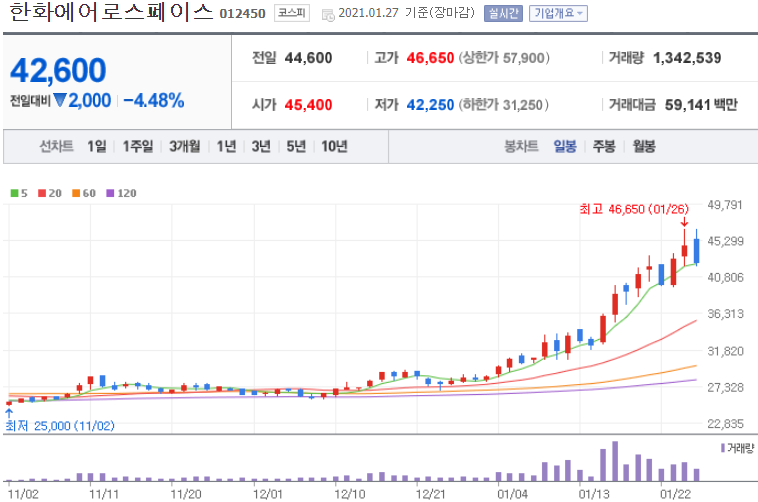Click the clock icon beside 2021.01.27

(328, 15)
